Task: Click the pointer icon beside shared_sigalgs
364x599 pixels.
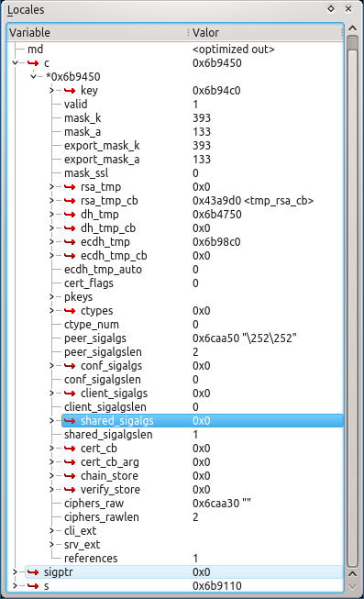Action: 70,421
